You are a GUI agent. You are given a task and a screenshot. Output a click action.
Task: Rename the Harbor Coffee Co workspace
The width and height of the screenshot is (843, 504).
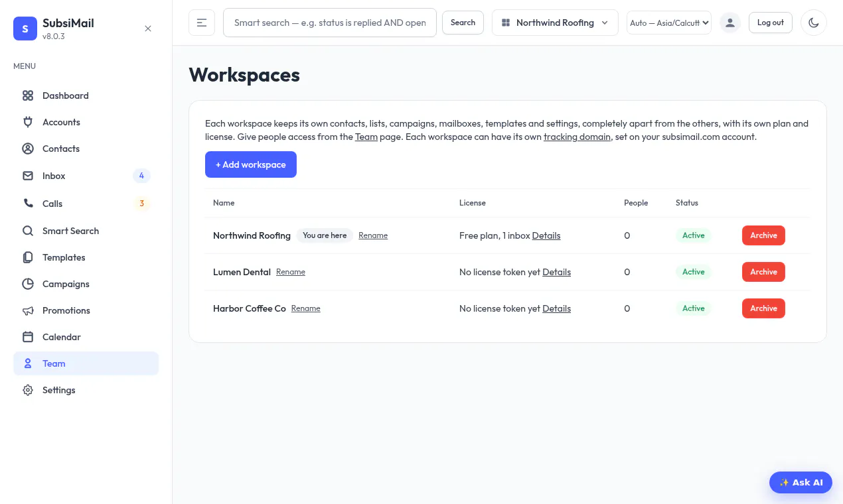point(306,308)
